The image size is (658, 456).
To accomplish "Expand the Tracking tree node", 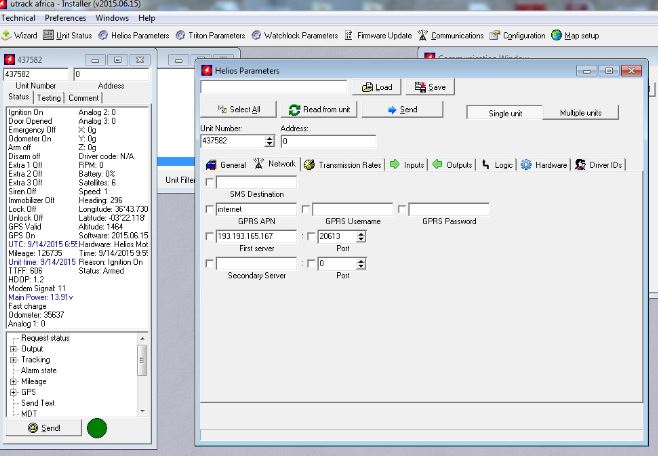I will (x=13, y=360).
